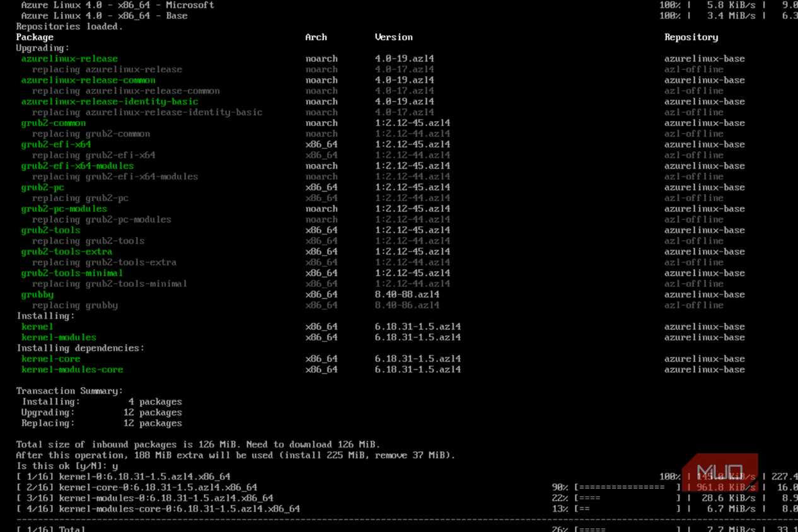Click the "Package" column header

(35, 37)
